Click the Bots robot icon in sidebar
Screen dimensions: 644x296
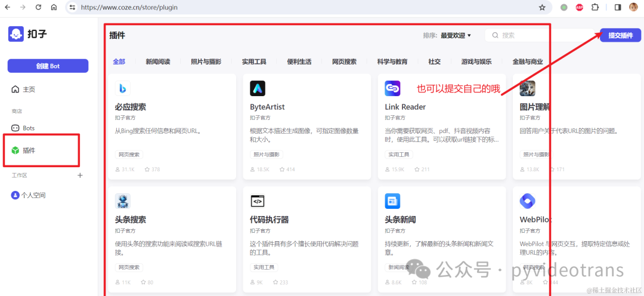[15, 128]
